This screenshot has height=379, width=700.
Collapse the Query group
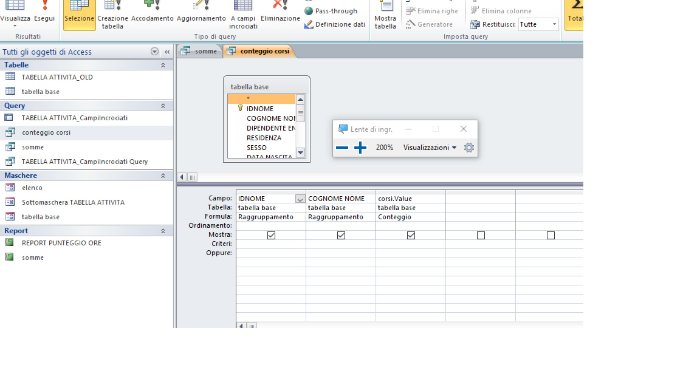[x=163, y=106]
